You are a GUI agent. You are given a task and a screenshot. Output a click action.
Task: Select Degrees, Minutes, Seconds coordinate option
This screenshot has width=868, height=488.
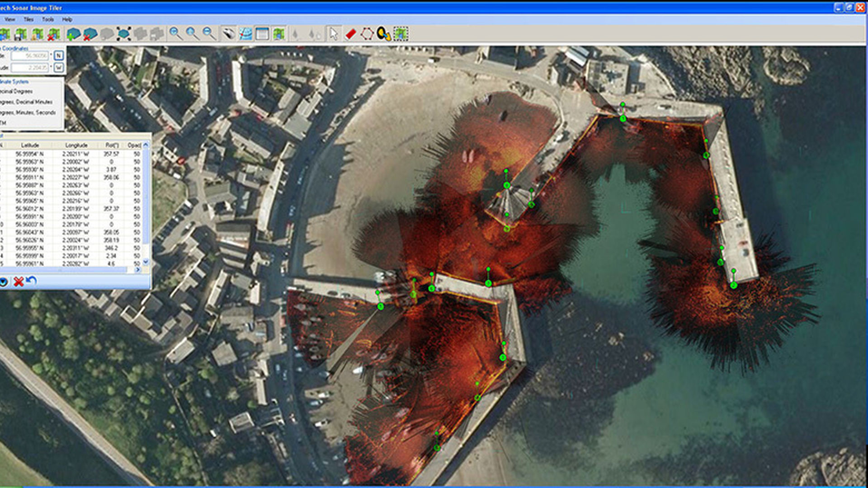click(28, 113)
